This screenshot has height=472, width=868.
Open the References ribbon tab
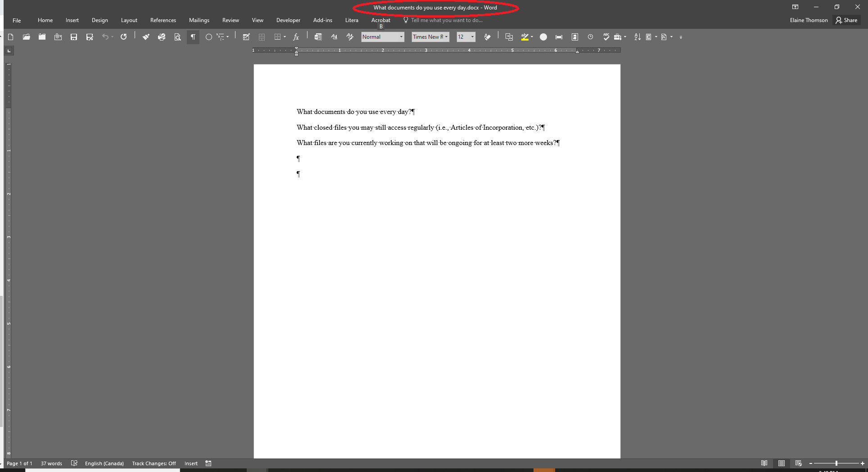163,20
